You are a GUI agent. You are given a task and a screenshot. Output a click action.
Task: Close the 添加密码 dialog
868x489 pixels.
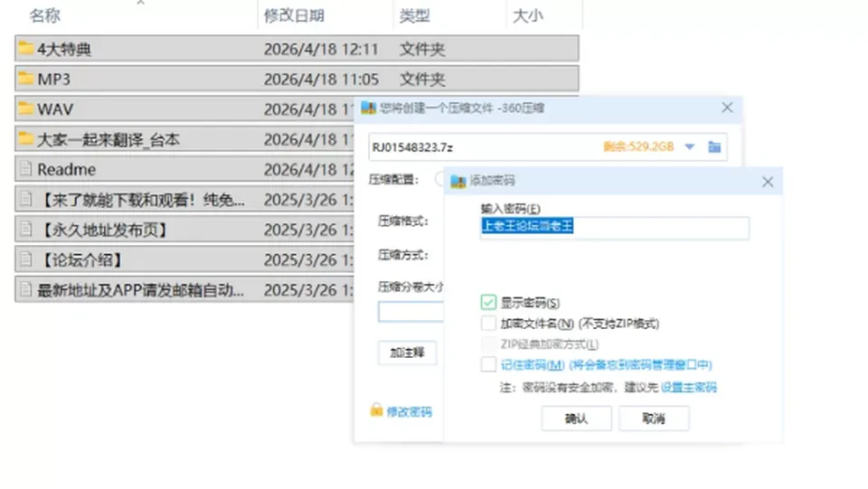(768, 182)
